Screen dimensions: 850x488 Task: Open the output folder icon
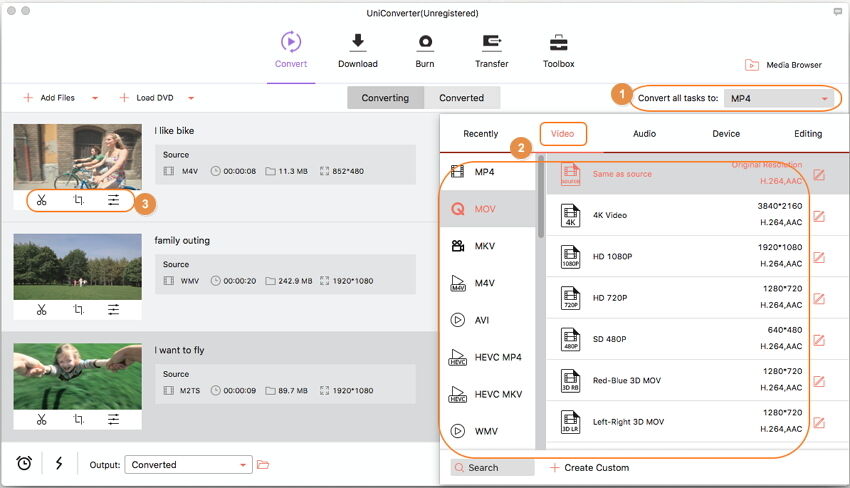263,465
